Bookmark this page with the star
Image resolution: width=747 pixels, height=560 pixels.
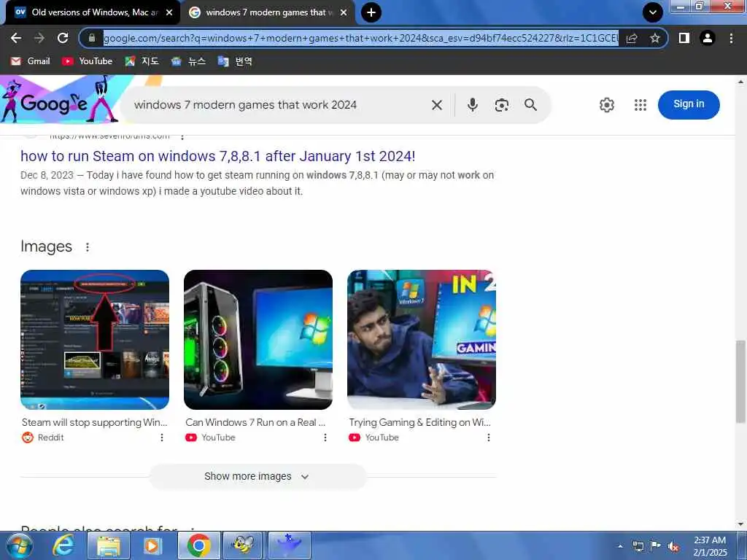coord(655,38)
